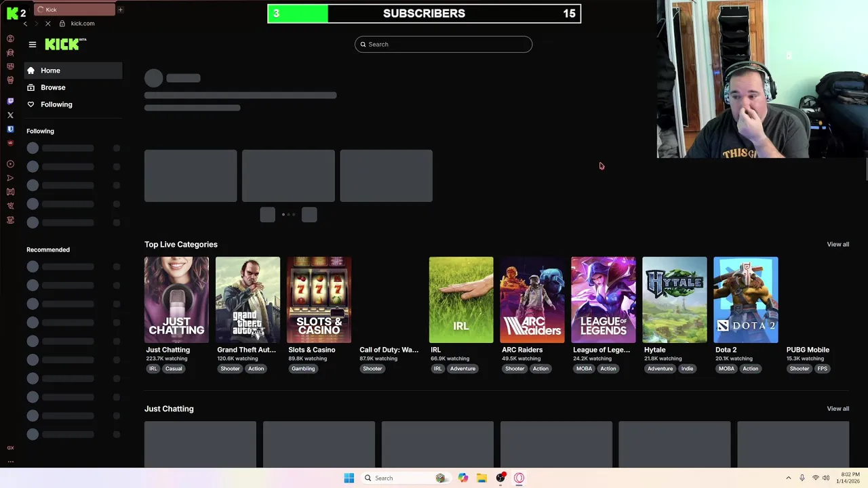Image resolution: width=868 pixels, height=488 pixels.
Task: Open the Hytale category thumbnail
Action: click(675, 300)
